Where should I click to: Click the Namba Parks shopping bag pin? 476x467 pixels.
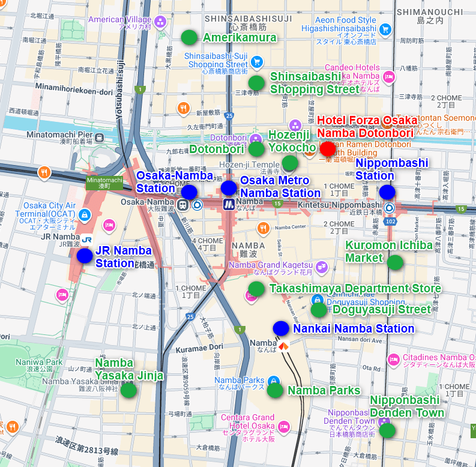[274, 381]
